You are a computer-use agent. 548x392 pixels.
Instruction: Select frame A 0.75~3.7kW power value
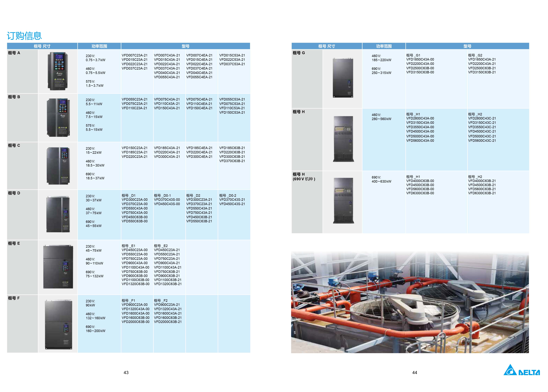point(96,60)
